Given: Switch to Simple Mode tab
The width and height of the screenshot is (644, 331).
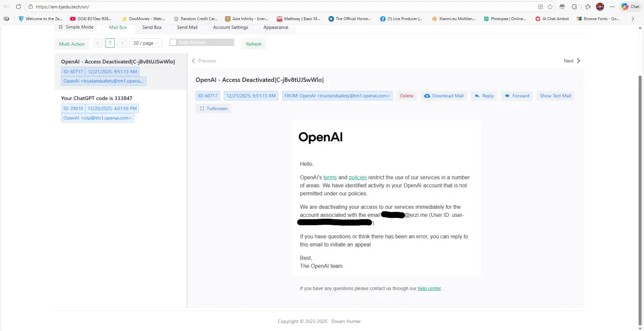Looking at the screenshot, I should [76, 27].
